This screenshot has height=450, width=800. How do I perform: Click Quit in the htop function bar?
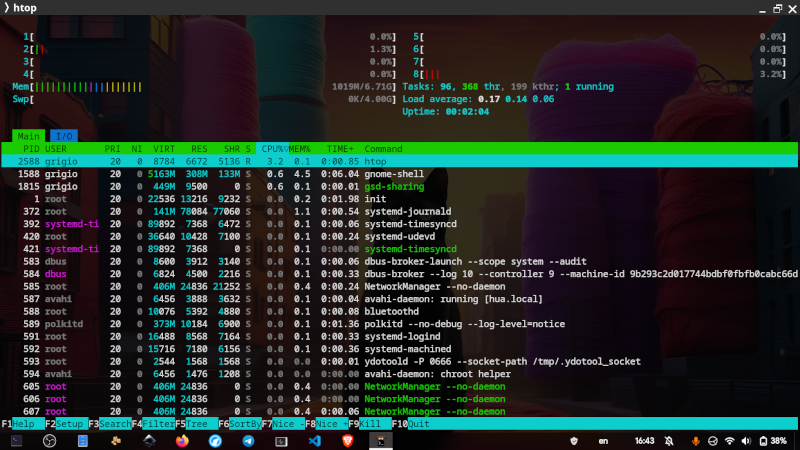418,424
